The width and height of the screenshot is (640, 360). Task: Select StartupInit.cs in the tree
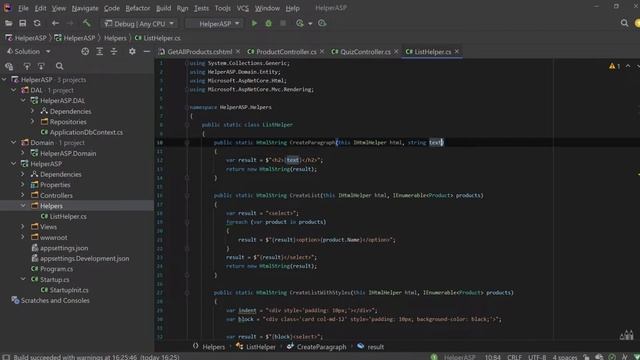point(64,290)
